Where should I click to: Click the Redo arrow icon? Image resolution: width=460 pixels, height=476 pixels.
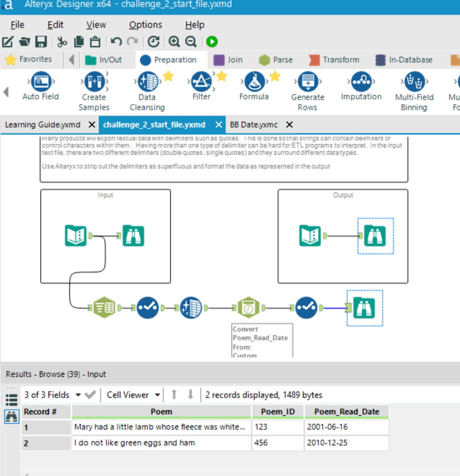(x=133, y=41)
